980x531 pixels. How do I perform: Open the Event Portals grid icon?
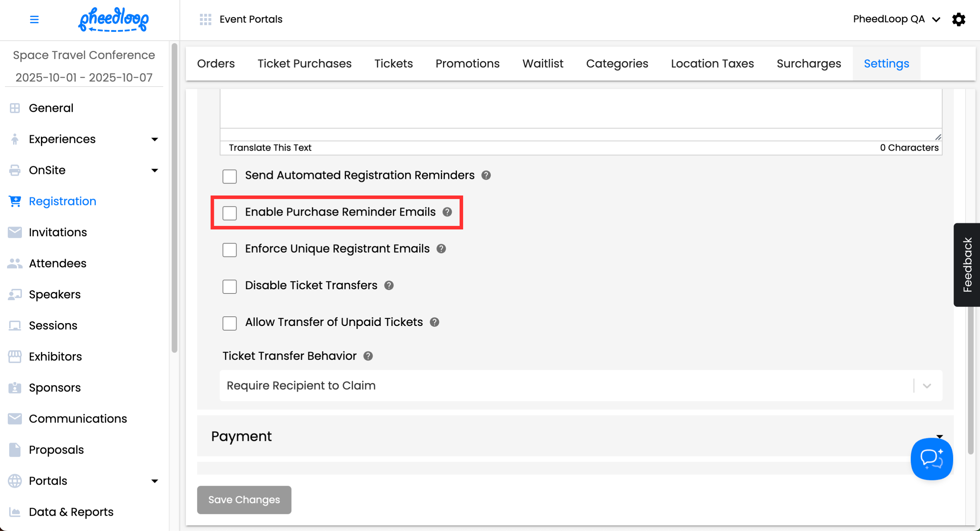(205, 19)
